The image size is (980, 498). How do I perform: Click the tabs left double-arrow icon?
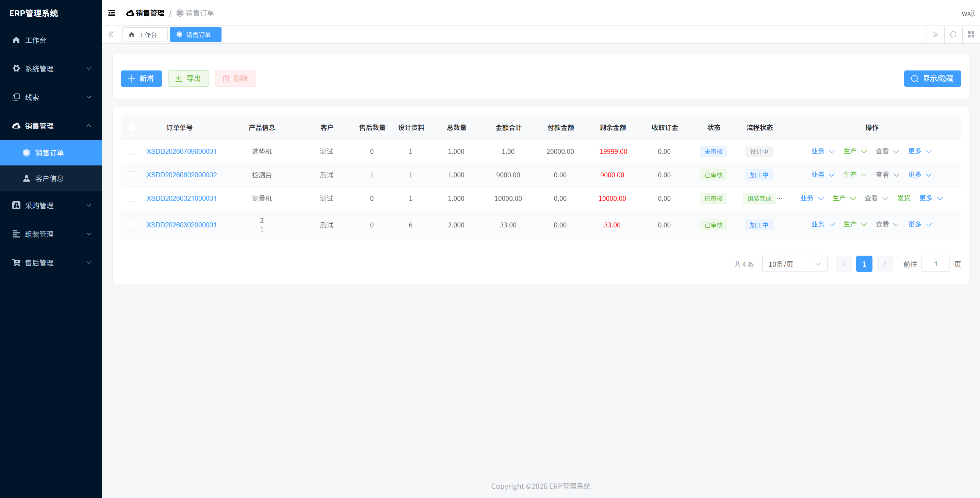pyautogui.click(x=111, y=35)
